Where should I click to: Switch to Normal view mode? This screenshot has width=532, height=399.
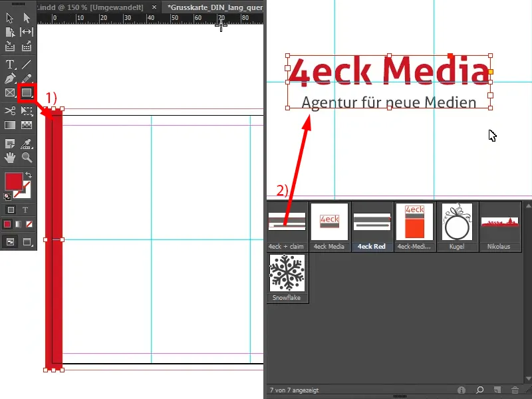10,242
